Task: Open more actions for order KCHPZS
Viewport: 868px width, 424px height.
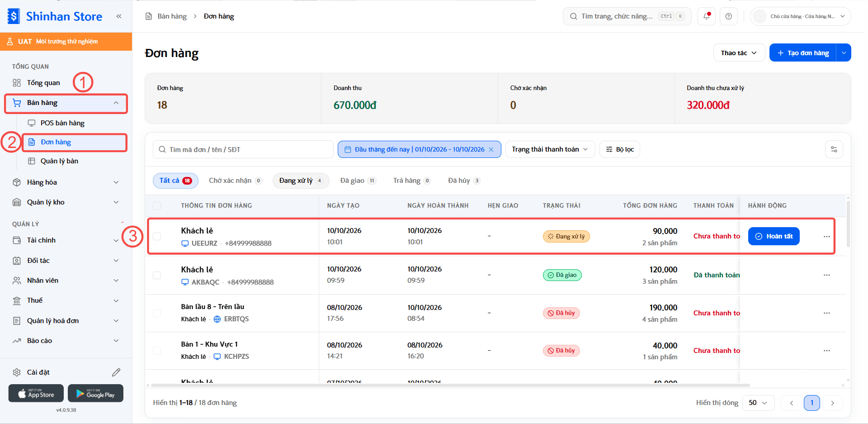Action: click(x=827, y=351)
